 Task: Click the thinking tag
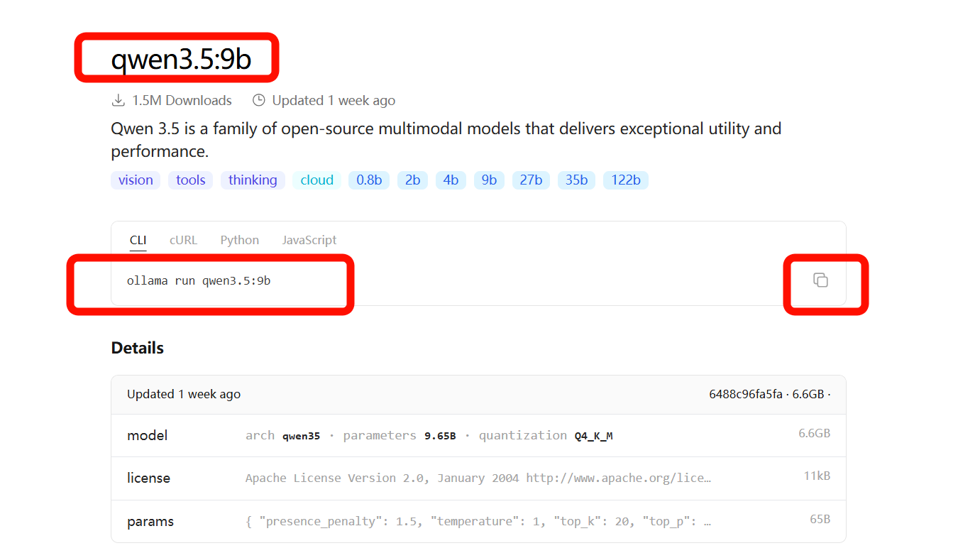(253, 180)
